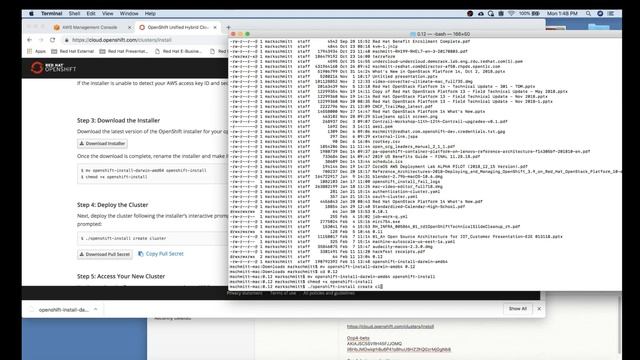
Task: Click the rootkey.csv entry in Terminal listing
Action: (386, 142)
